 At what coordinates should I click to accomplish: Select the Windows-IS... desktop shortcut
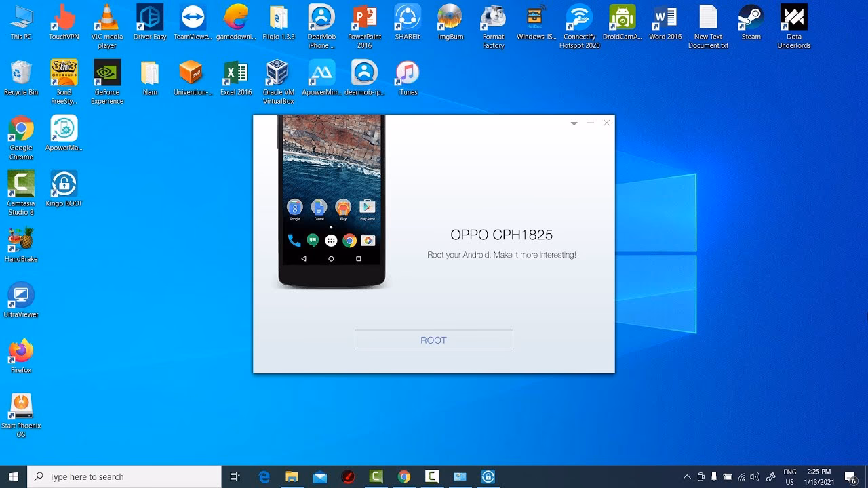(x=536, y=22)
